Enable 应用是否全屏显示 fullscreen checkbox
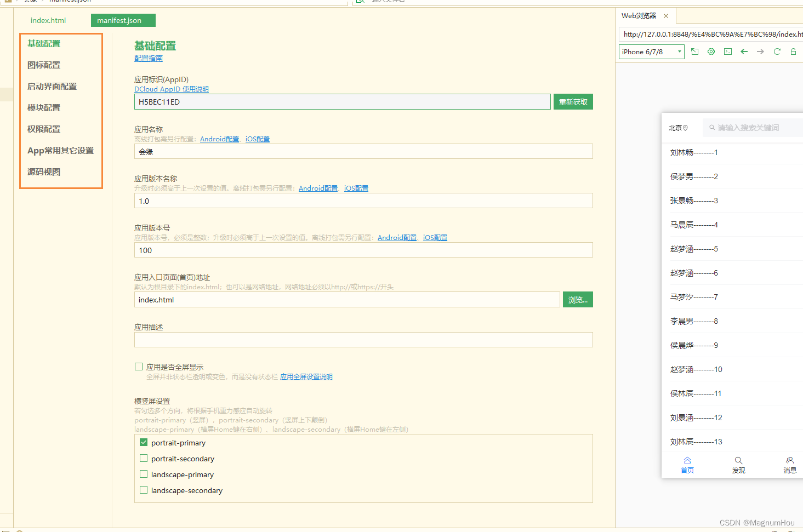 139,366
